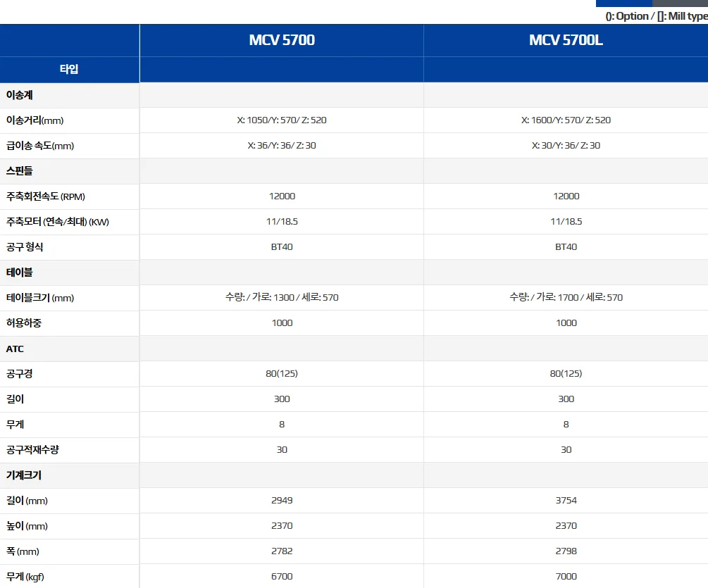Screen dimensions: 708x588
Task: Select 80(125) in the MCV 5700 column
Action: [282, 374]
